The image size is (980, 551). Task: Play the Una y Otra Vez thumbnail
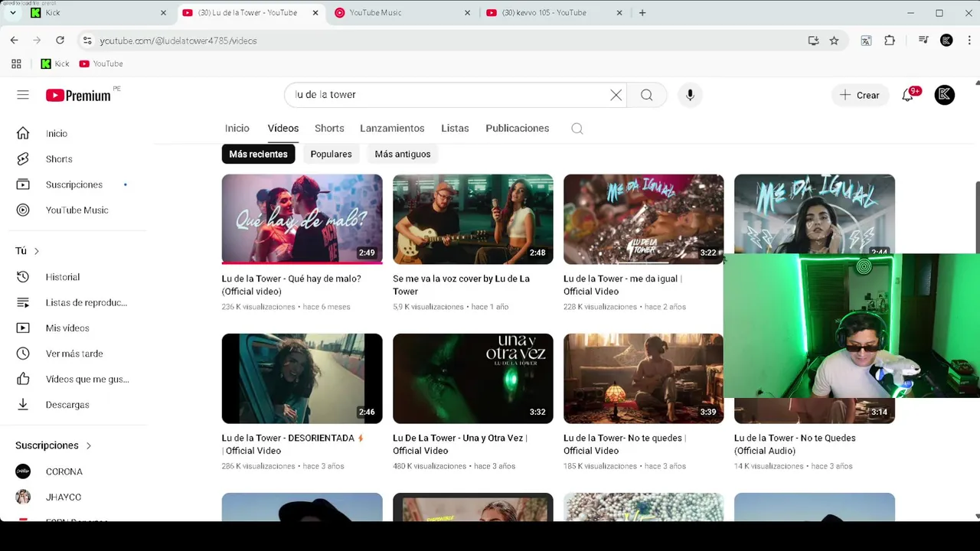pyautogui.click(x=473, y=378)
